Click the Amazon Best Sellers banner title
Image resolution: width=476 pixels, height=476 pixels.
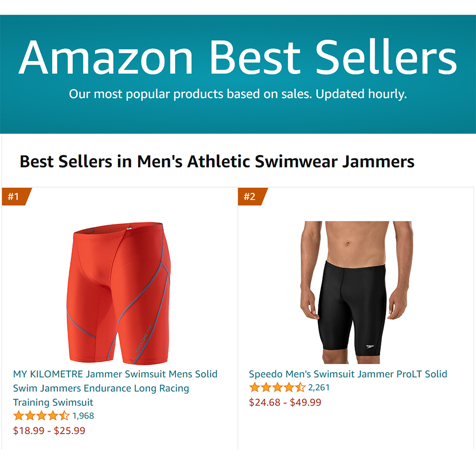point(238,57)
